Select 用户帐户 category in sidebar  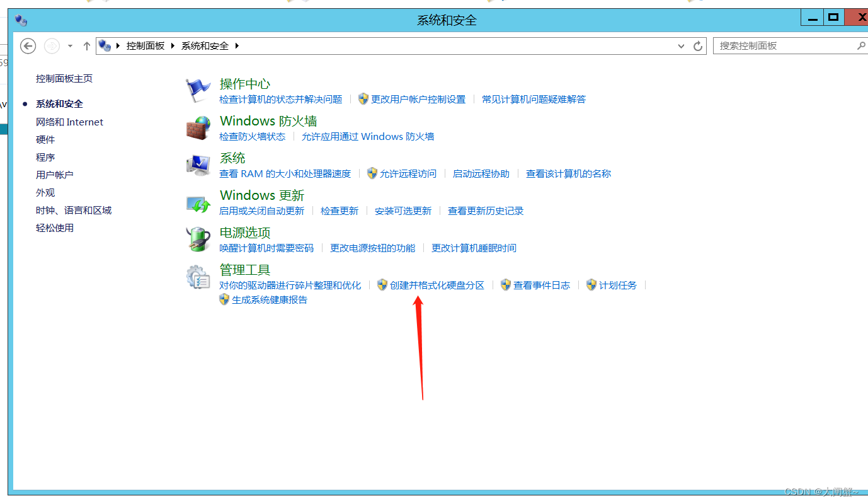55,175
